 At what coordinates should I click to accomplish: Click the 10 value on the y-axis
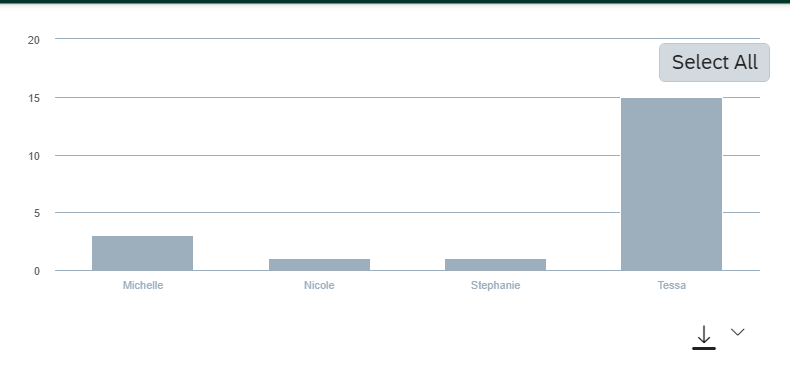[34, 156]
